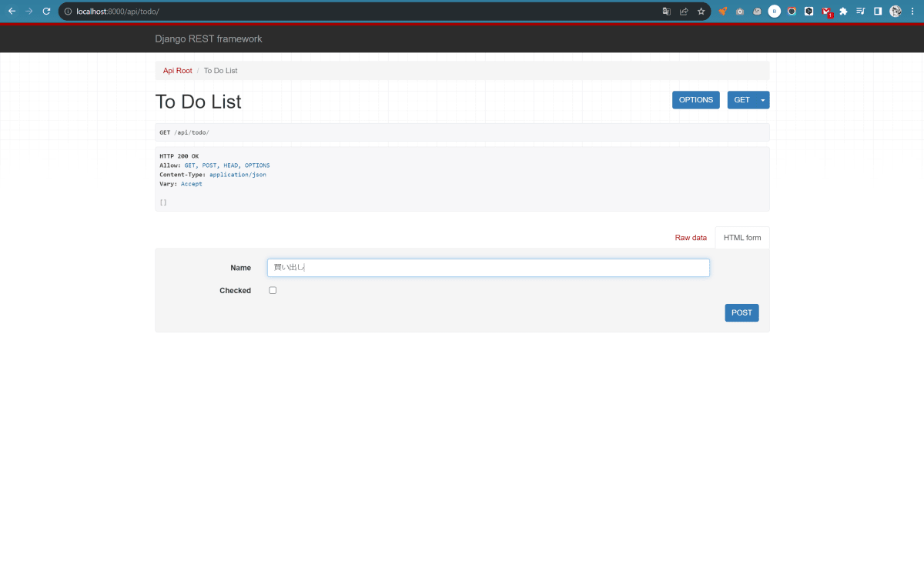Click the GET /api/todo/ request line
Screen dimensions: 924x571
pos(184,132)
